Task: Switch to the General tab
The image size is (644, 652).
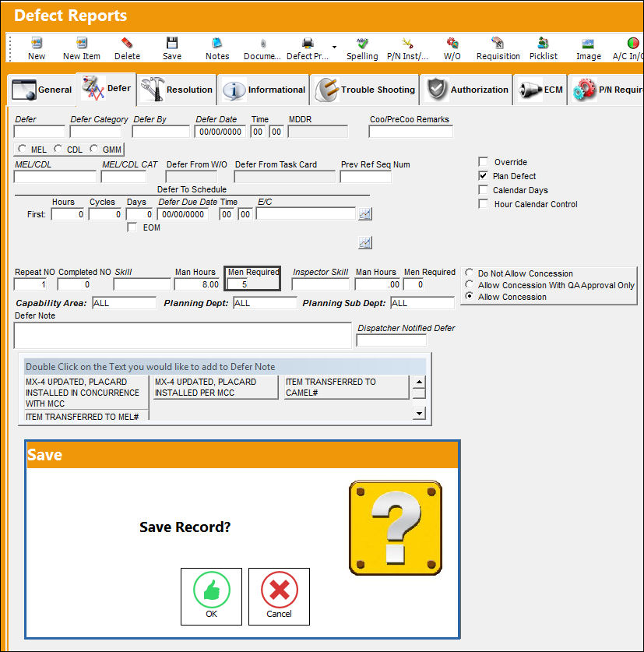Action: [41, 90]
